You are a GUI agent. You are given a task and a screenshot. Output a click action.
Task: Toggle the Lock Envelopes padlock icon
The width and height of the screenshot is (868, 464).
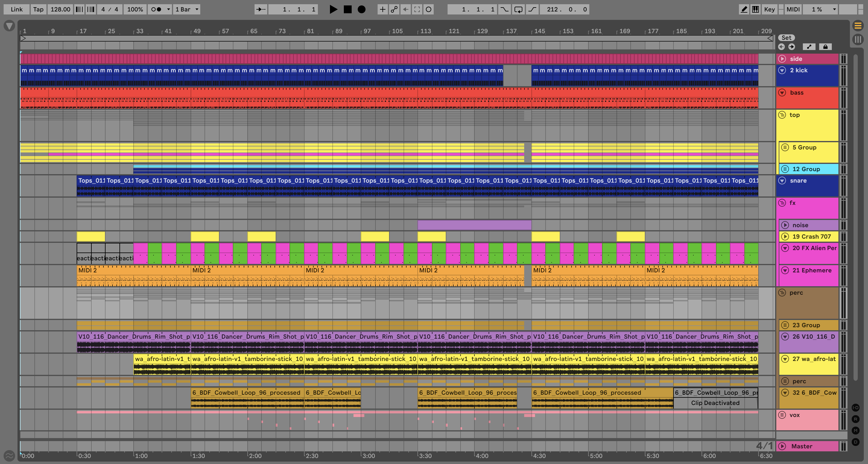(825, 47)
